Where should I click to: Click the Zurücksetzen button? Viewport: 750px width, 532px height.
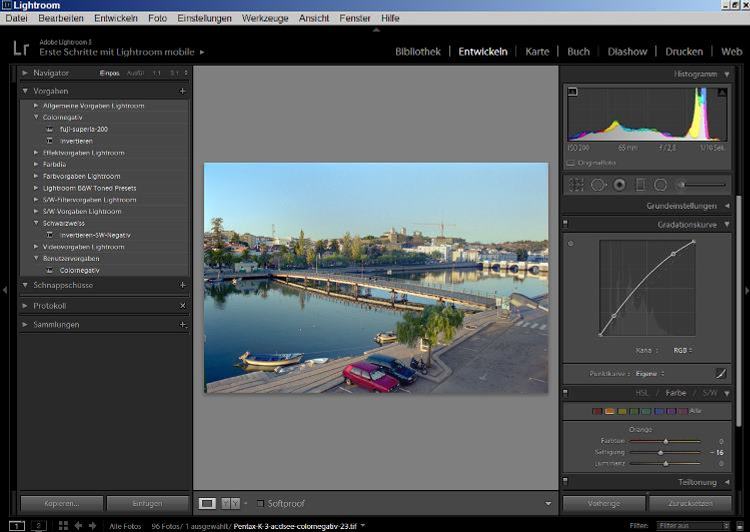click(x=690, y=504)
